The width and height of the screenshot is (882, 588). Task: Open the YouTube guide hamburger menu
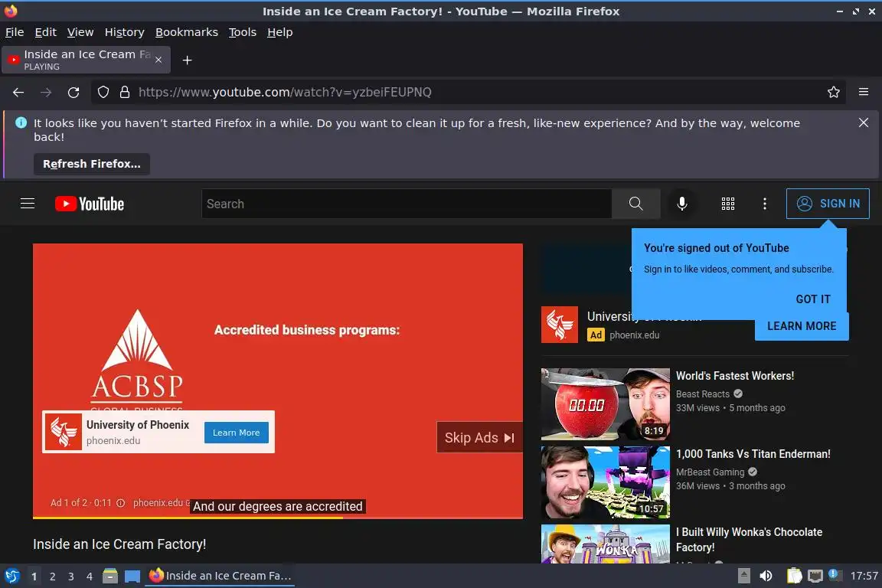pyautogui.click(x=28, y=204)
